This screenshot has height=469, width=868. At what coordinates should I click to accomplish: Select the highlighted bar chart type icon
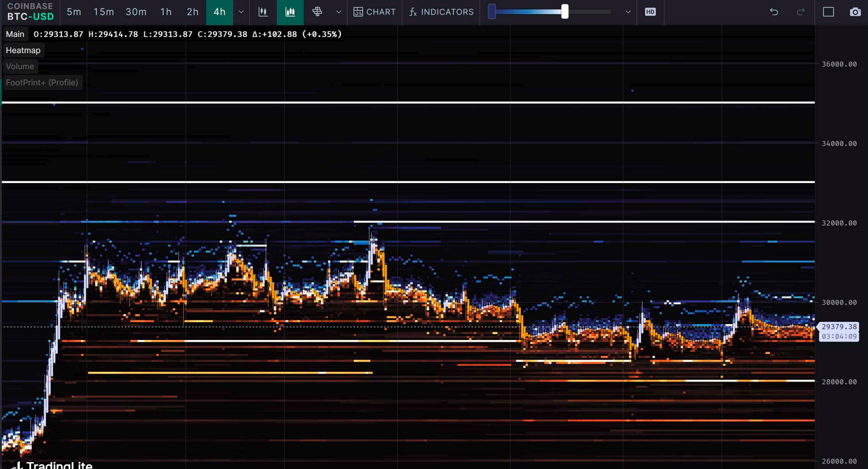click(x=290, y=12)
